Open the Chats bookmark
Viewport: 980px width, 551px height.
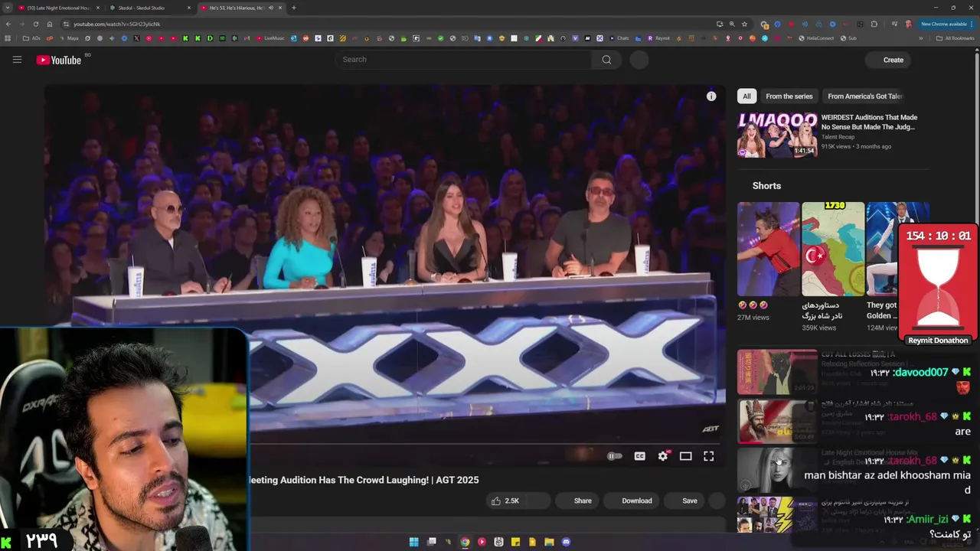[619, 38]
